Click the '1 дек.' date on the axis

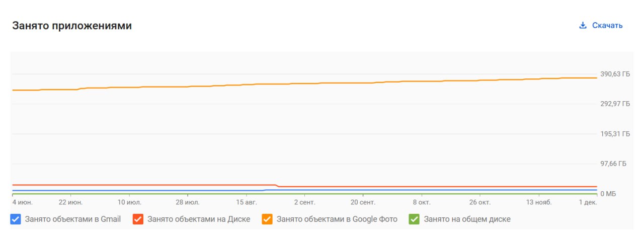(x=588, y=202)
